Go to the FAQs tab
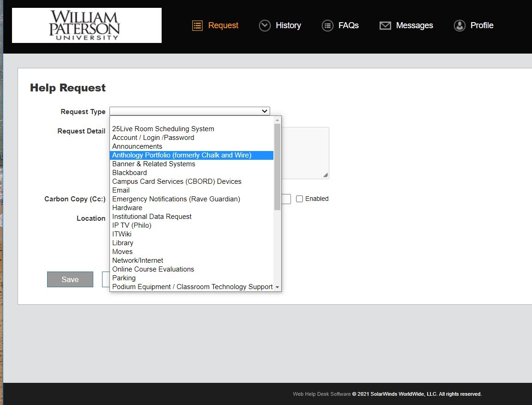Screen dimensions: 532x405 [348, 25]
